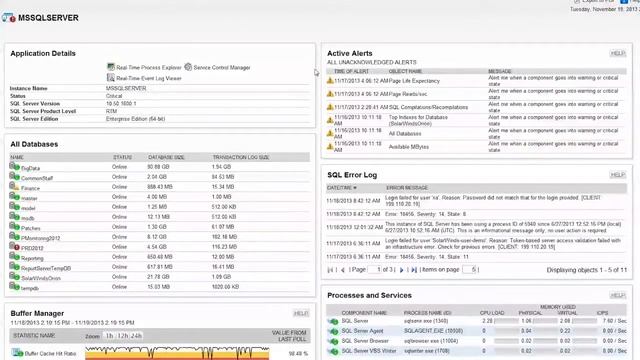The image size is (640, 360).
Task: Click the msdb database icon
Action: pyautogui.click(x=14, y=216)
